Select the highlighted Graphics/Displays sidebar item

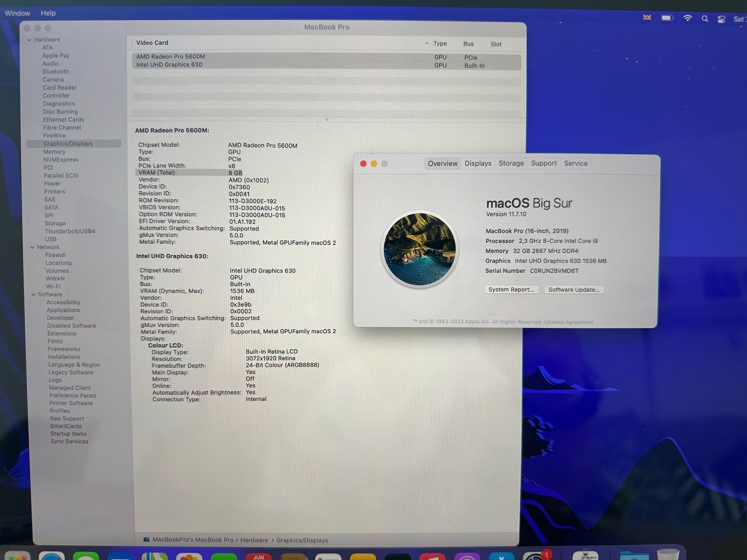coord(74,144)
